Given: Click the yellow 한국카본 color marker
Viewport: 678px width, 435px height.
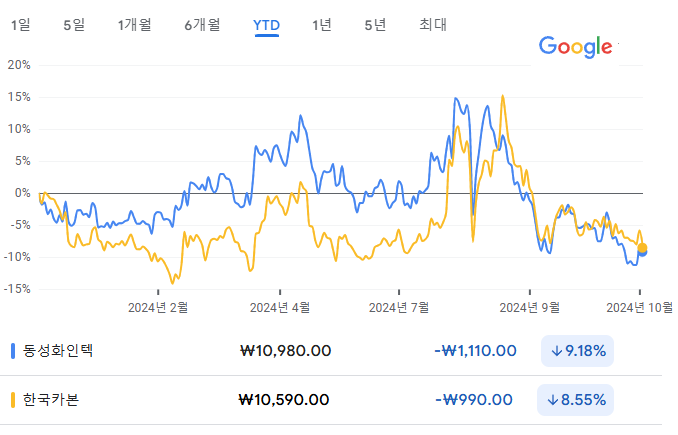Looking at the screenshot, I should coord(13,400).
